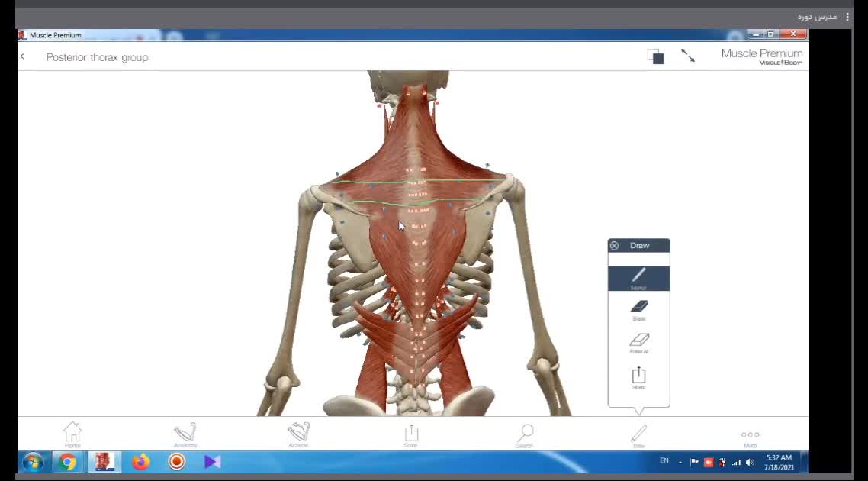
Task: Launch Chrome from the taskbar
Action: click(x=68, y=462)
